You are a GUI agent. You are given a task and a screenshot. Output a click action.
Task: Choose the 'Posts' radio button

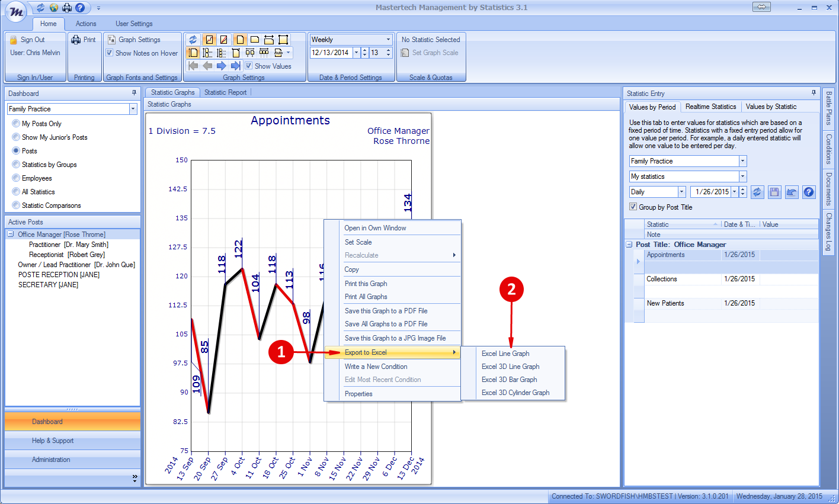click(16, 151)
